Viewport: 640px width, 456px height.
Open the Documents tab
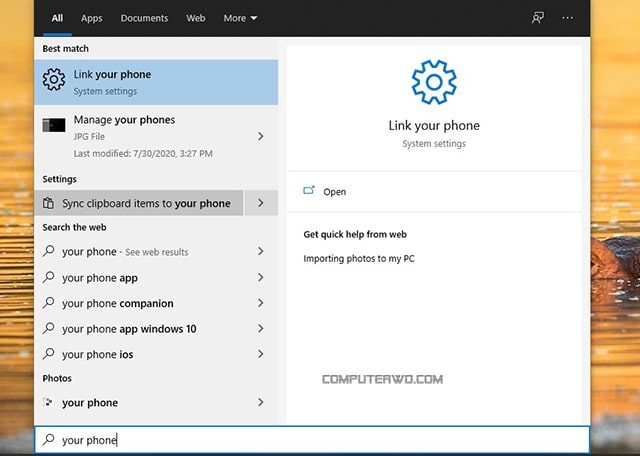point(144,18)
